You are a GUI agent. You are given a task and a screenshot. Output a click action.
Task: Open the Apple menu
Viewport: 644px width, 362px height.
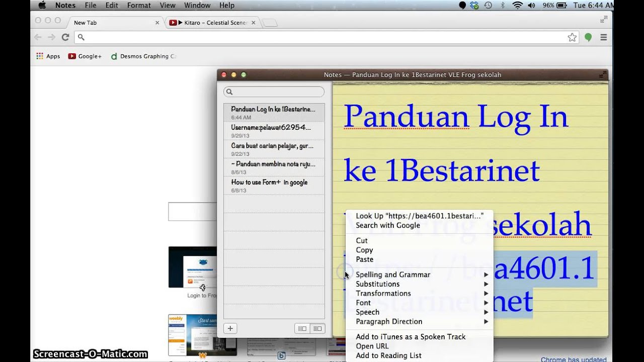[42, 5]
